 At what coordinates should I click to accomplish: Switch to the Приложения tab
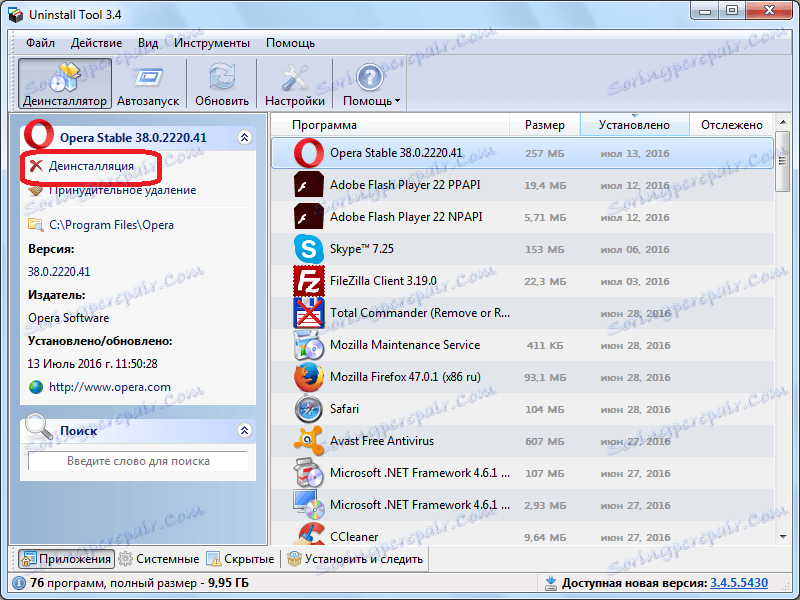(66, 559)
